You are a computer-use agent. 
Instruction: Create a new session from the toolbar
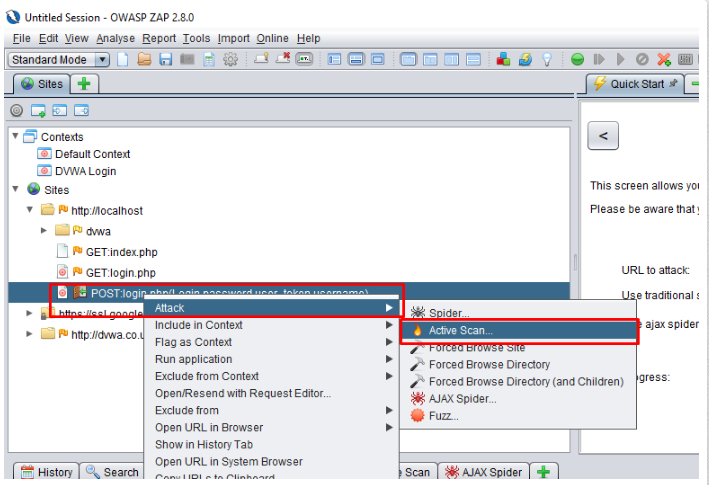(x=123, y=59)
